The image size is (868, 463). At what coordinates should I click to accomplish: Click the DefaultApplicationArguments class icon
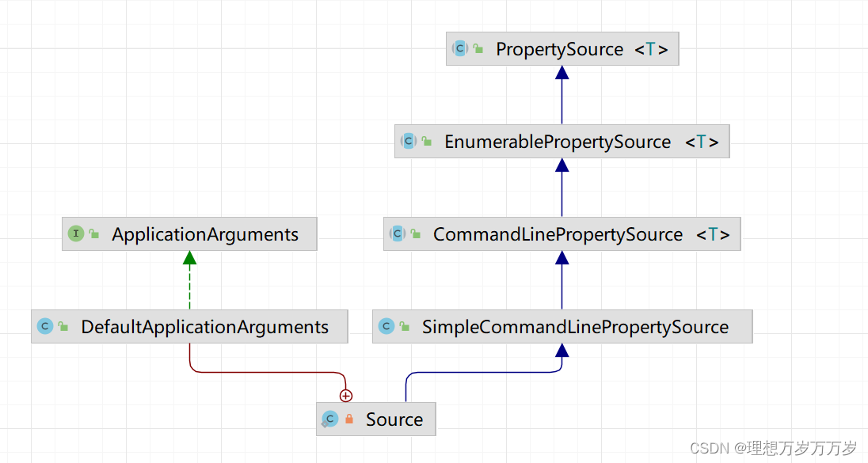45,326
